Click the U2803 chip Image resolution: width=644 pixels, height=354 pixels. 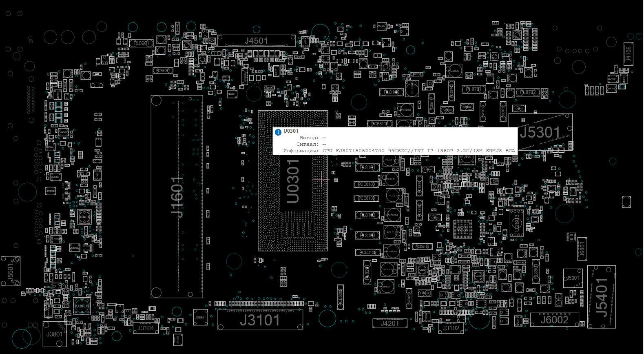point(516,223)
